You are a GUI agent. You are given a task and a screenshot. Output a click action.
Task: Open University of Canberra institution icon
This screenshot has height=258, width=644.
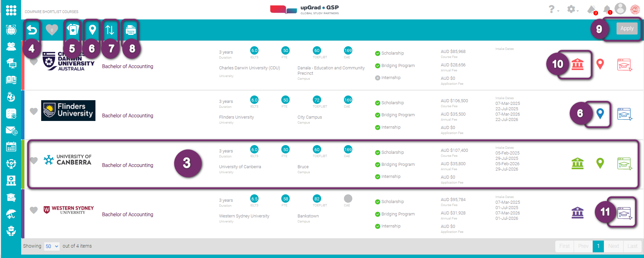click(x=577, y=164)
